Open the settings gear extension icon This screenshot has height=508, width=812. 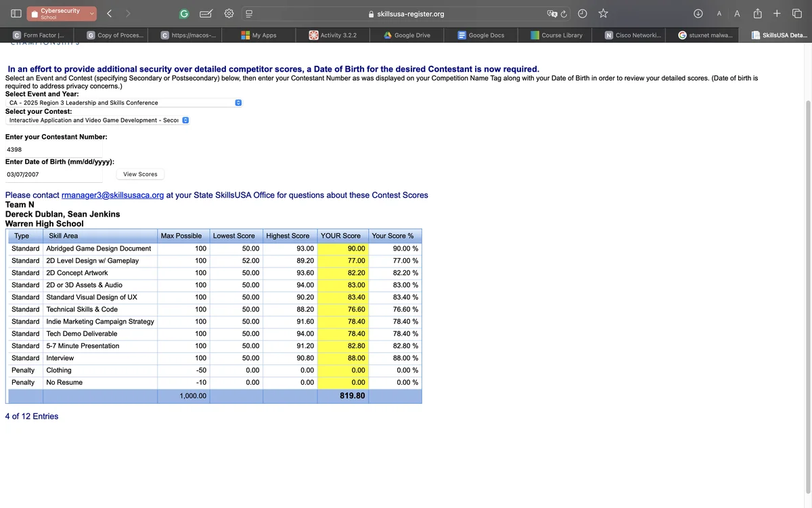coord(229,14)
